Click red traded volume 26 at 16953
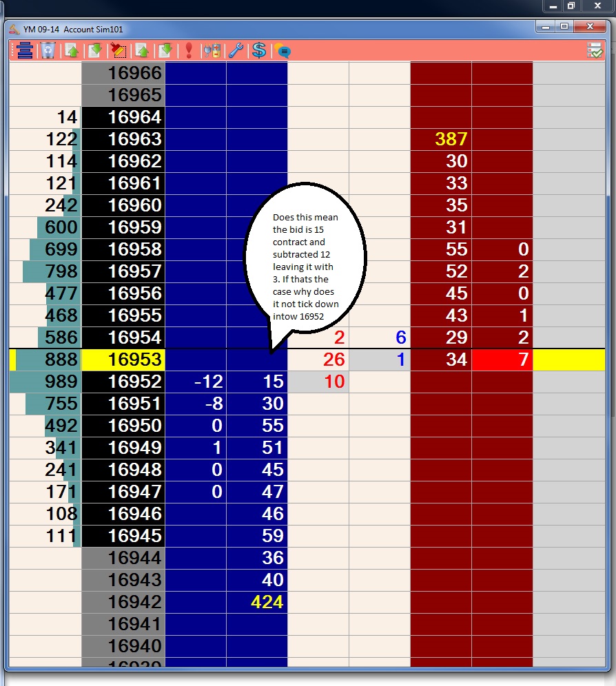616x686 pixels. (x=318, y=360)
